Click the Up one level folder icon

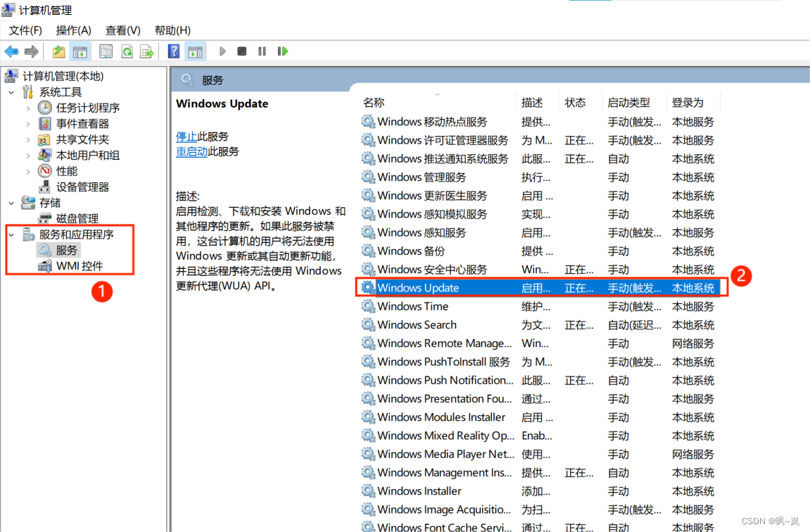59,51
